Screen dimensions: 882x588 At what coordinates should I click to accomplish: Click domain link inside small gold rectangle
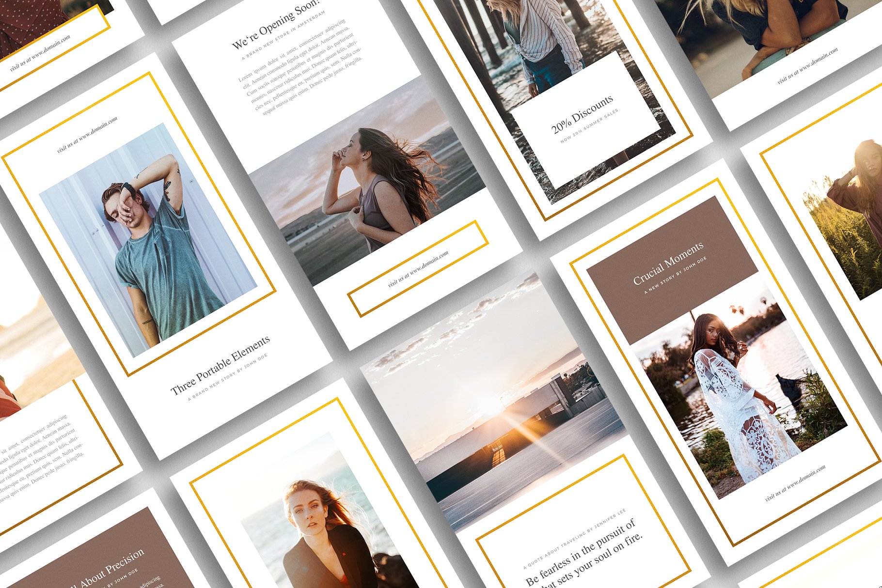(418, 269)
